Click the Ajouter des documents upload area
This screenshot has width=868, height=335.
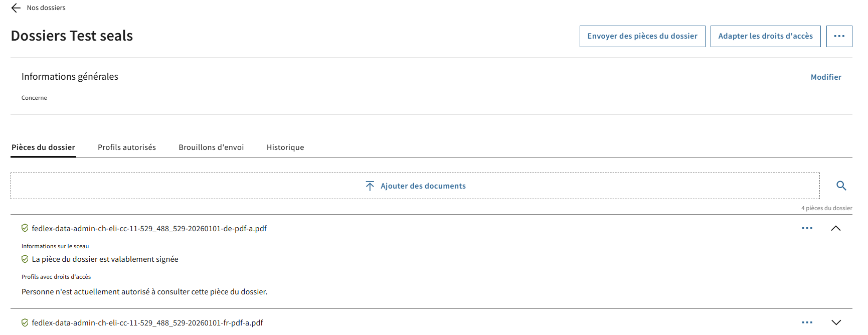click(x=415, y=186)
